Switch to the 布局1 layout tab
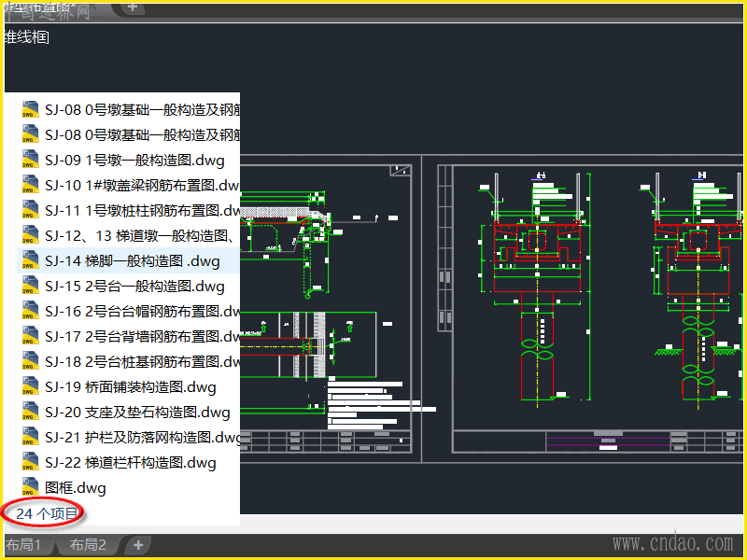The height and width of the screenshot is (560, 747). pyautogui.click(x=26, y=545)
